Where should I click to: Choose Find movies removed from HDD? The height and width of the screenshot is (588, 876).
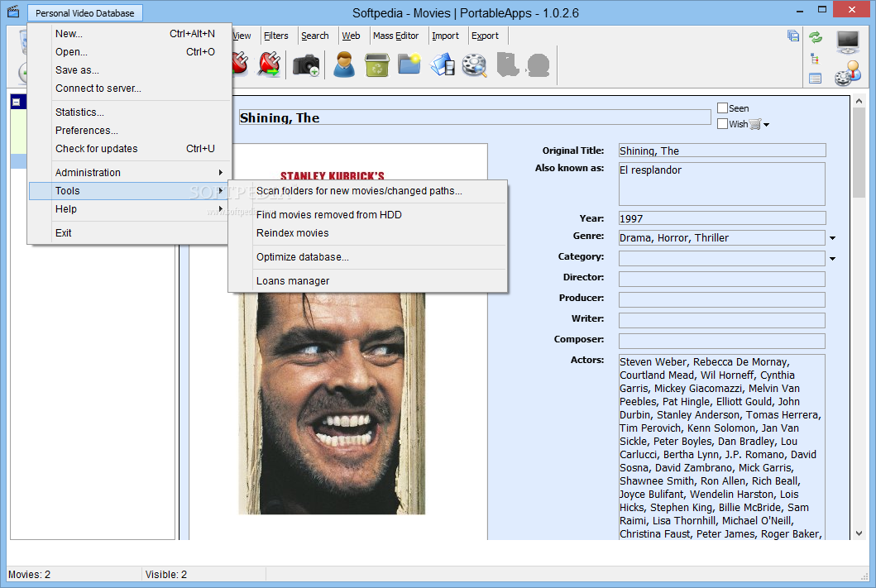click(367, 215)
